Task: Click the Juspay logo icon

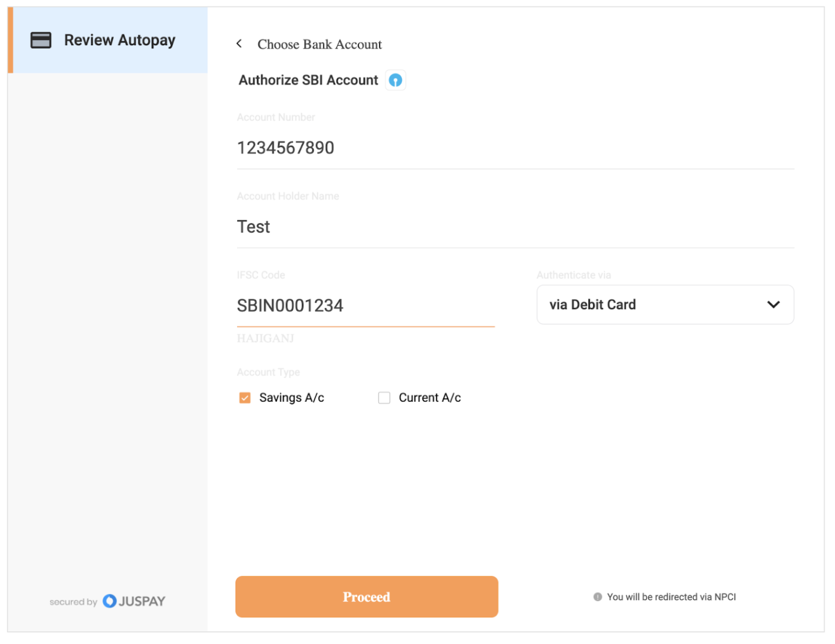Action: [110, 601]
